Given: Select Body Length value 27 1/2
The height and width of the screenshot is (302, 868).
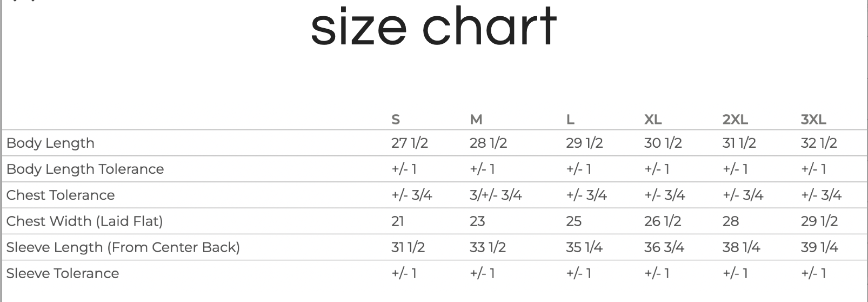Looking at the screenshot, I should tap(409, 143).
